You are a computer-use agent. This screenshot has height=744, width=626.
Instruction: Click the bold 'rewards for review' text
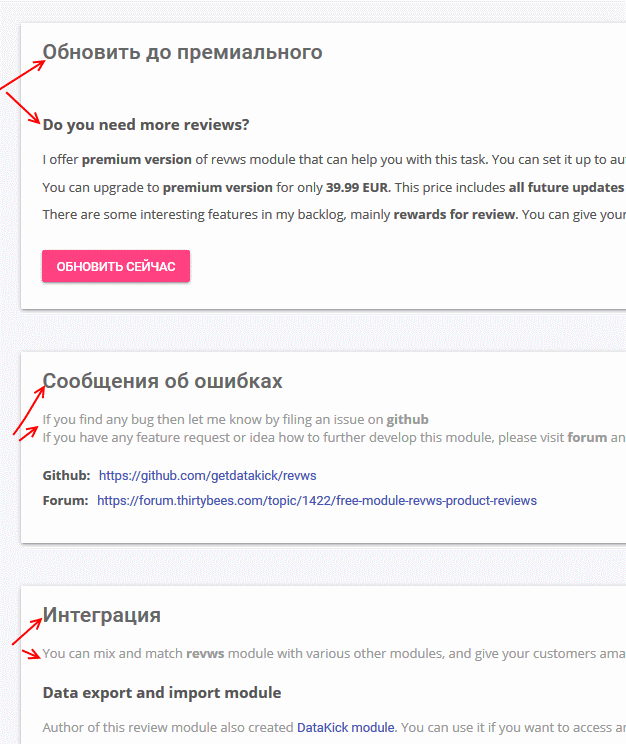click(x=455, y=214)
